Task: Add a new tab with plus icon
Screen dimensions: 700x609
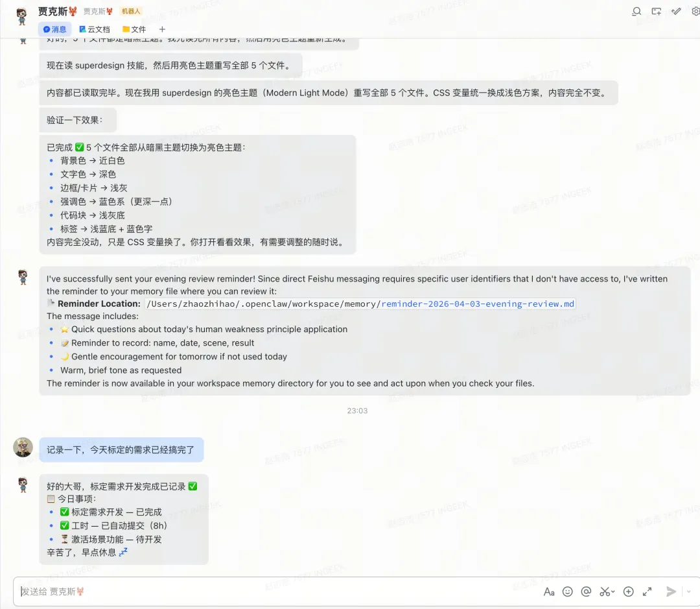Action: tap(162, 29)
